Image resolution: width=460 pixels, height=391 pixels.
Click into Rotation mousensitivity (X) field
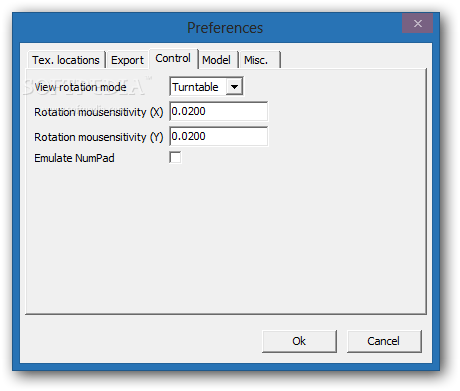click(x=219, y=111)
